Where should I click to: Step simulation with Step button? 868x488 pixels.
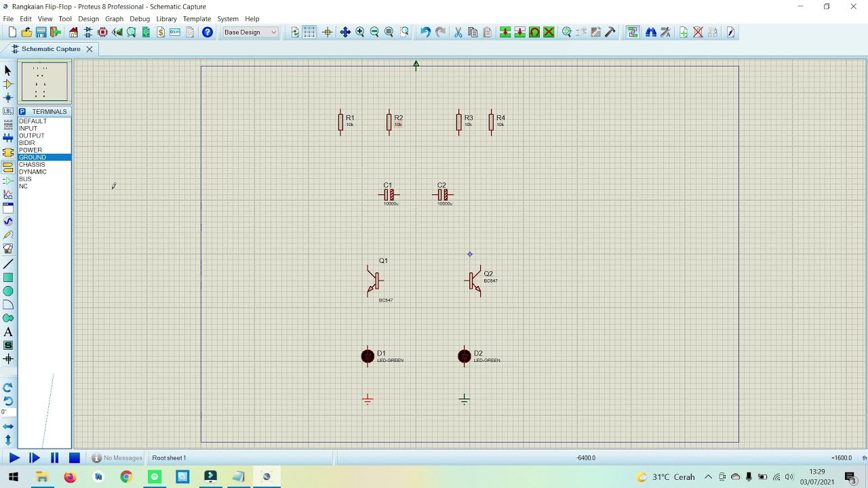pos(35,458)
